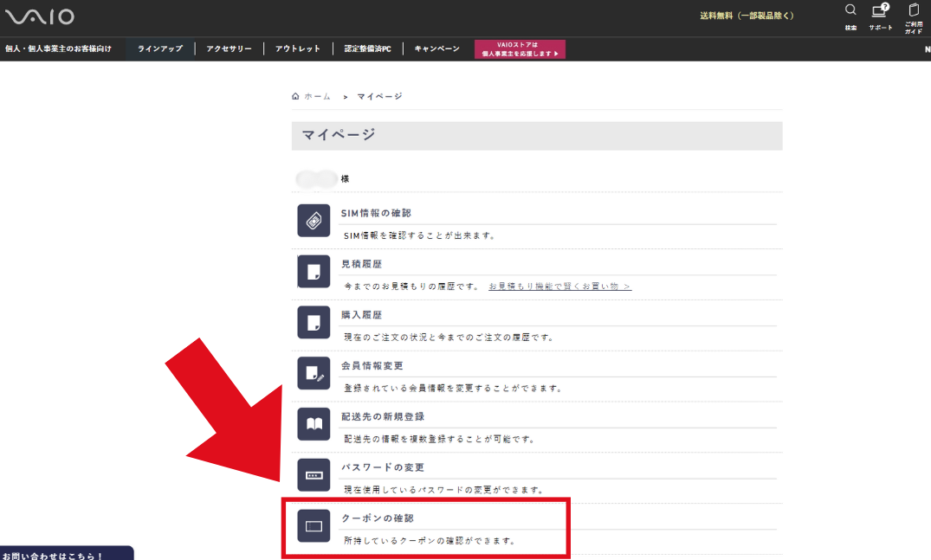
Task: Click the SIM information icon
Action: 314,221
